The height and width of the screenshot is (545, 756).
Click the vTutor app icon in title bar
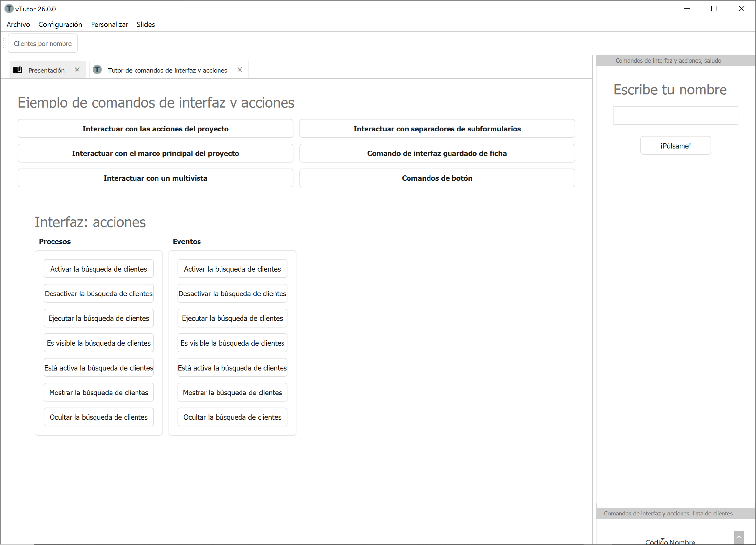[x=9, y=9]
